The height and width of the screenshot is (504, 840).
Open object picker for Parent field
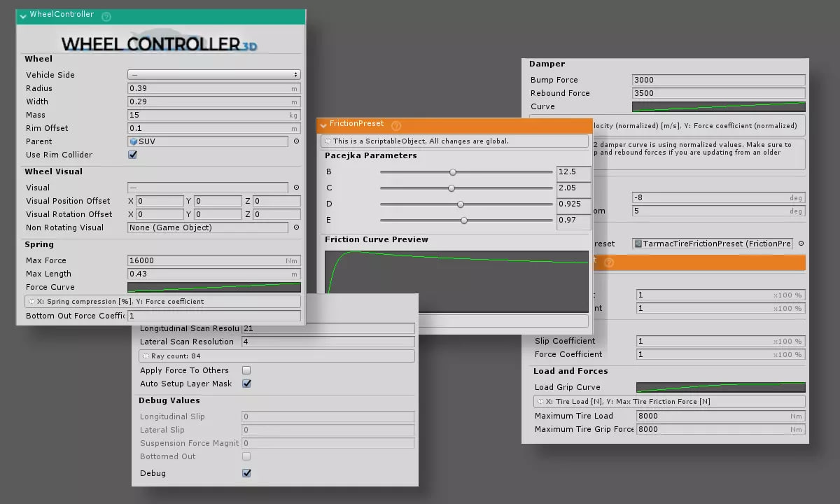click(296, 141)
